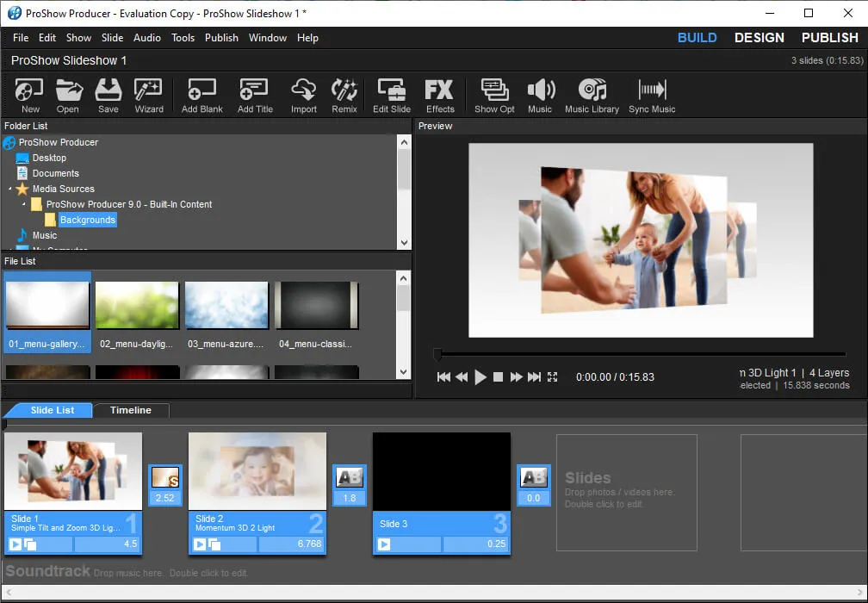868x603 pixels.
Task: Click Folder List scroll up arrow
Action: coord(404,142)
